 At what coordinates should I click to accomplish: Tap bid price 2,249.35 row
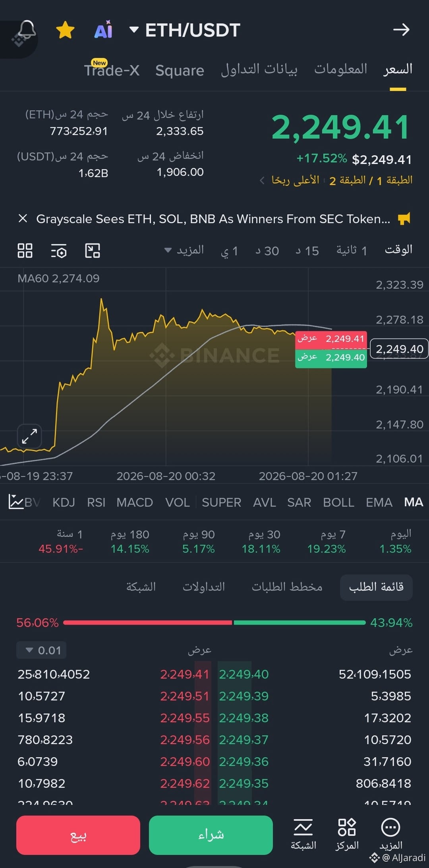tap(244, 783)
